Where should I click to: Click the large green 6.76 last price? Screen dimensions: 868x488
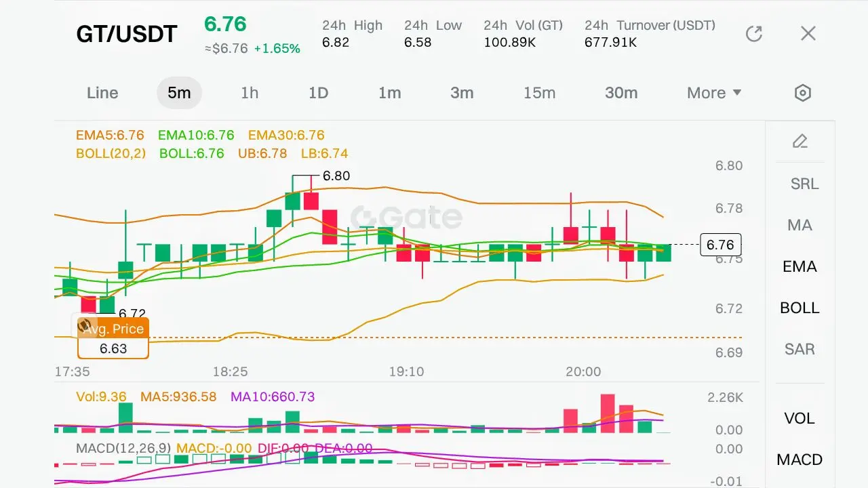coord(225,24)
